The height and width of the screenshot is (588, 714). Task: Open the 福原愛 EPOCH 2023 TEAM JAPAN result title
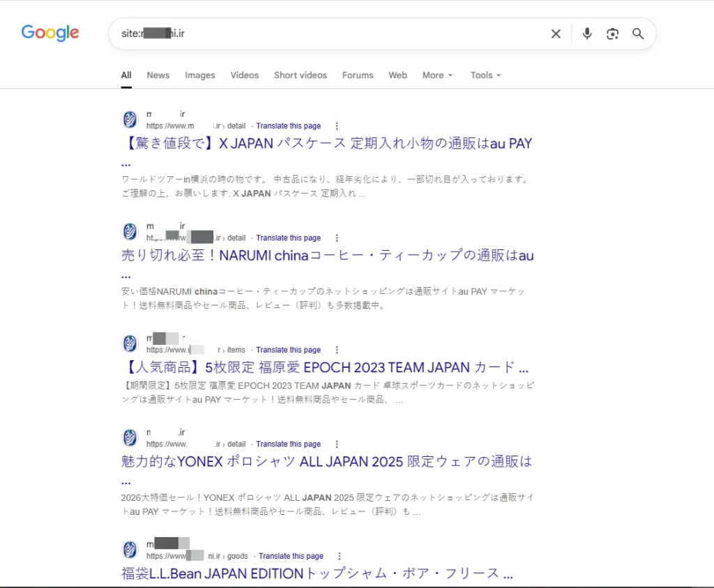pyautogui.click(x=325, y=368)
